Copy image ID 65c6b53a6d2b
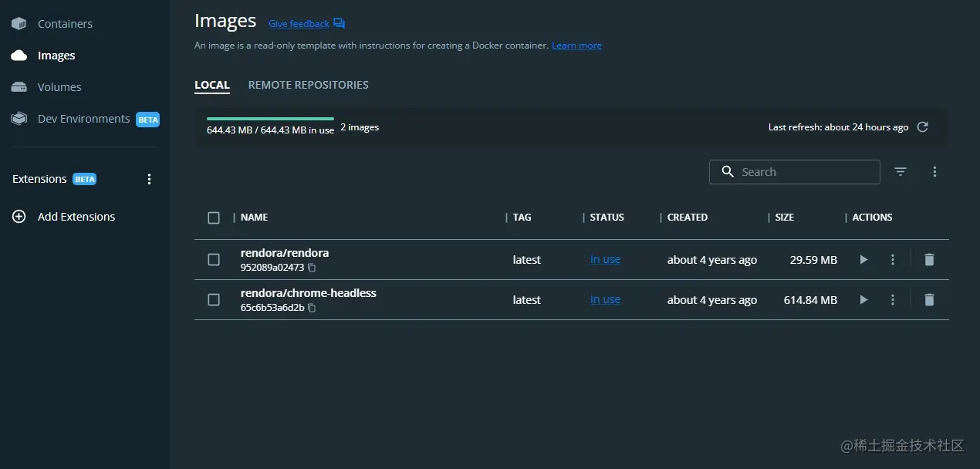980x469 pixels. [x=312, y=309]
